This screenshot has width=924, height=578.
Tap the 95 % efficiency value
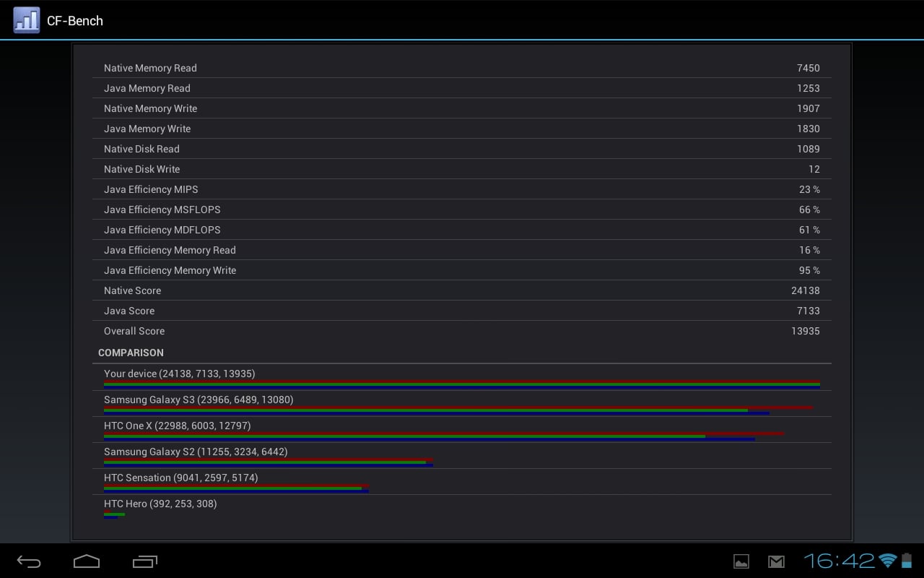coord(809,270)
